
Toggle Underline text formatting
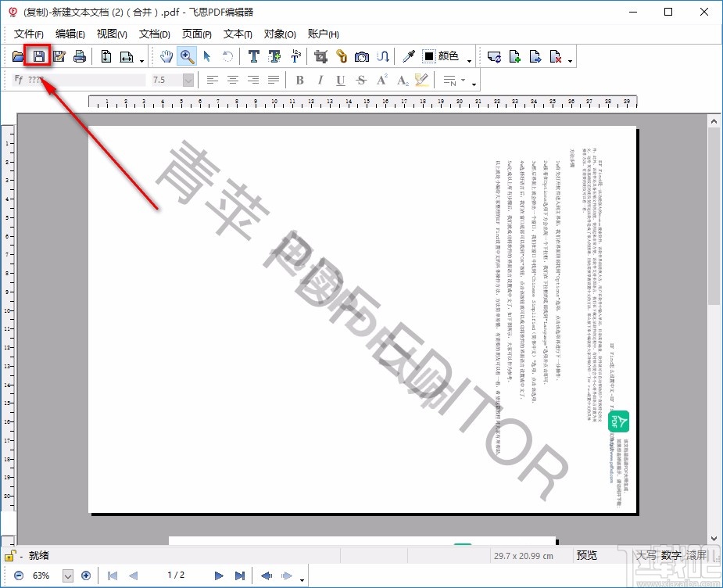[x=340, y=81]
